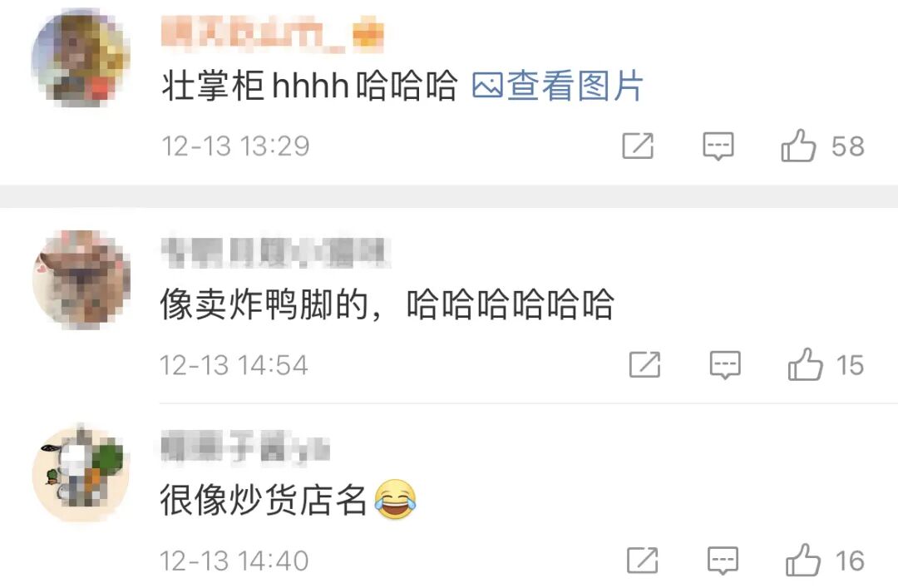
Task: Like the 很像炒货店名 comment
Action: point(803,560)
